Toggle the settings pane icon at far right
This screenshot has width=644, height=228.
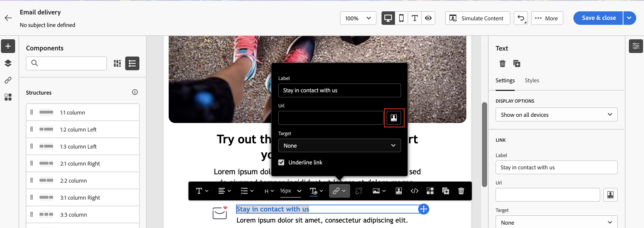click(x=636, y=46)
